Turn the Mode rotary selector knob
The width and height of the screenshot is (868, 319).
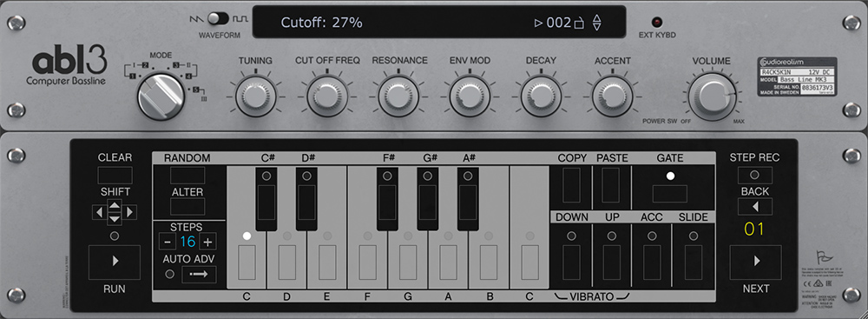coord(161,97)
